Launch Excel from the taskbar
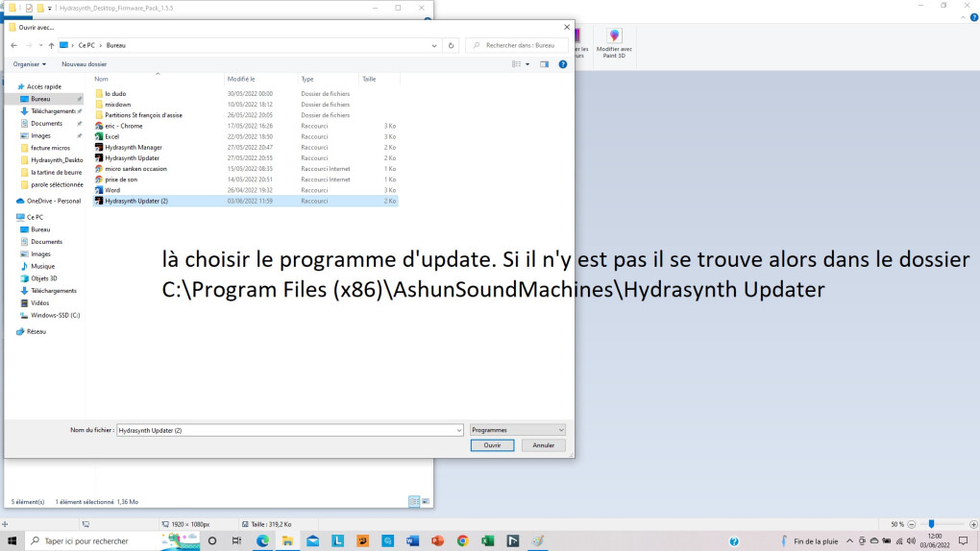This screenshot has width=980, height=551. (x=487, y=541)
